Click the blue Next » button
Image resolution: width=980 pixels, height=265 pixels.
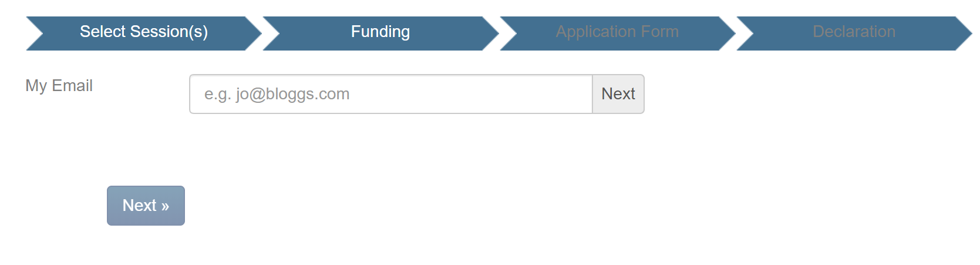coord(146,206)
